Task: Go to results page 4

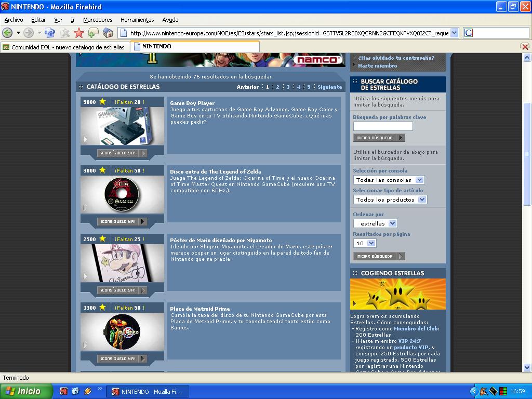Action: click(299, 87)
